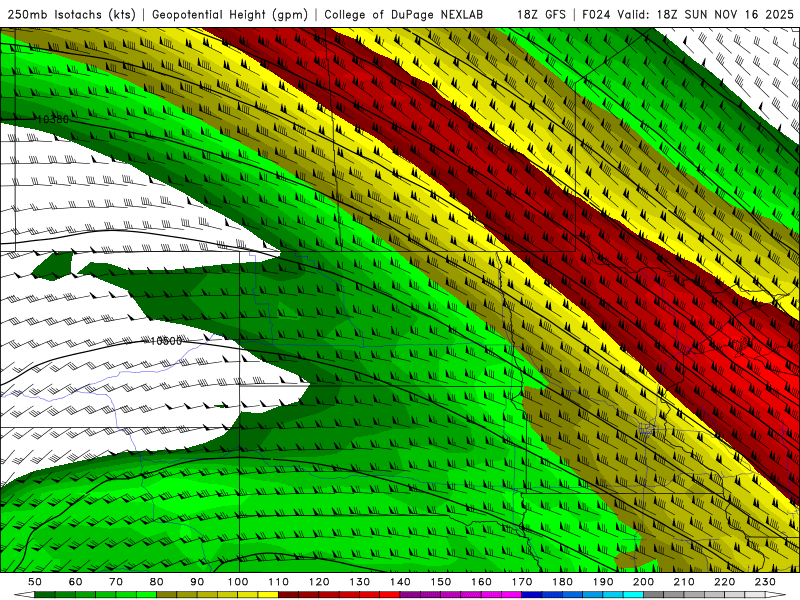Click the 'Geopotential Height (gpm)' title text

[230, 14]
